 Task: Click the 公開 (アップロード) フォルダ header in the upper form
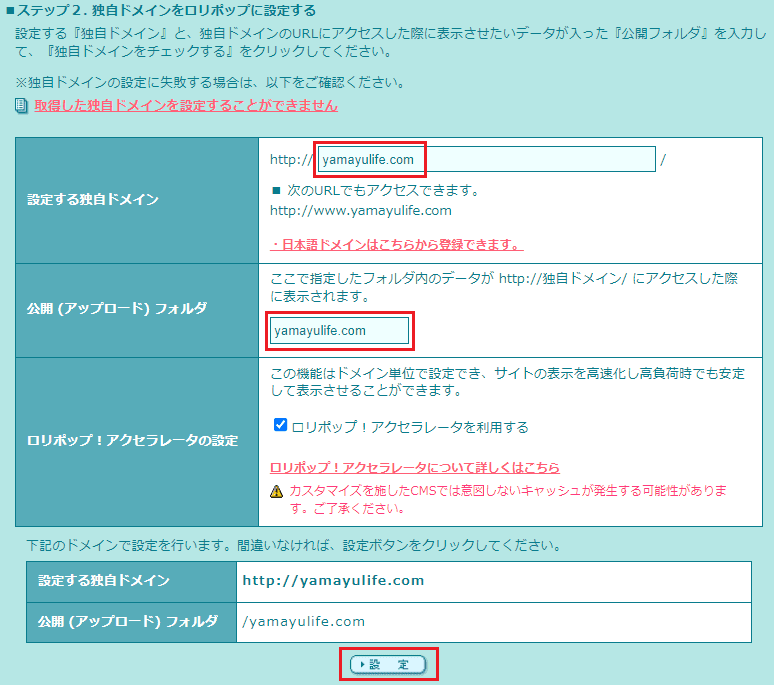pyautogui.click(x=117, y=308)
